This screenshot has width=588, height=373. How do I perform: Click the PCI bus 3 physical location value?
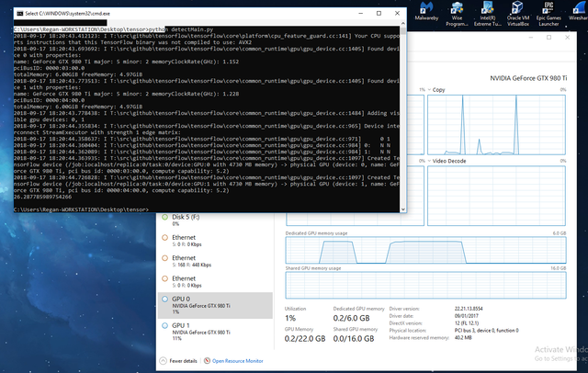[x=486, y=330]
